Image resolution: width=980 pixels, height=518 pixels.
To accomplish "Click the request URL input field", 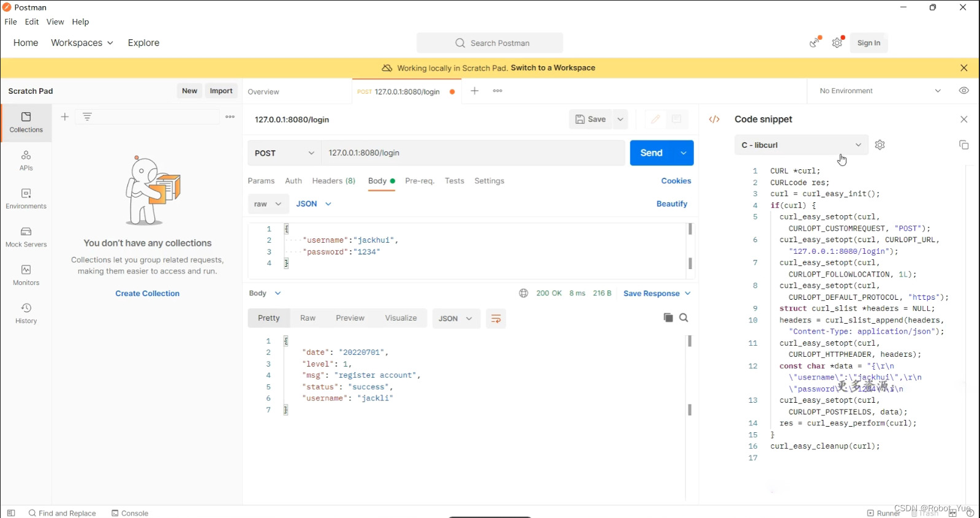I will pyautogui.click(x=473, y=153).
